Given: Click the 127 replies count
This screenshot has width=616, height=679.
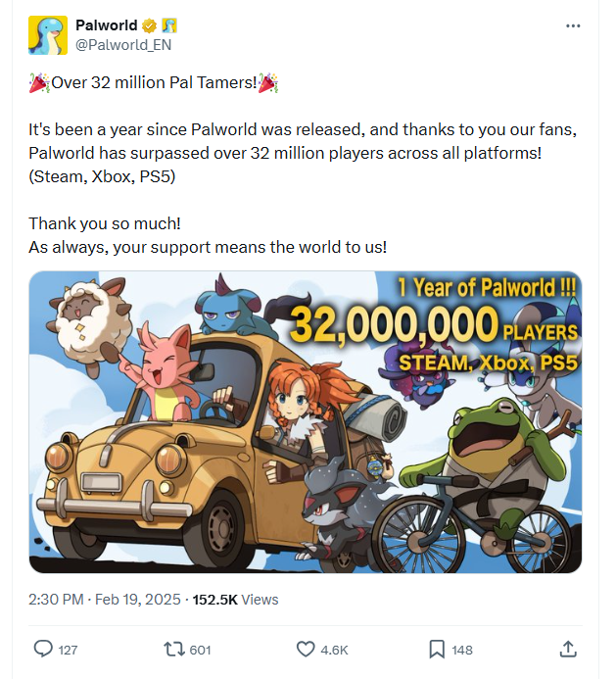Looking at the screenshot, I should [68, 650].
